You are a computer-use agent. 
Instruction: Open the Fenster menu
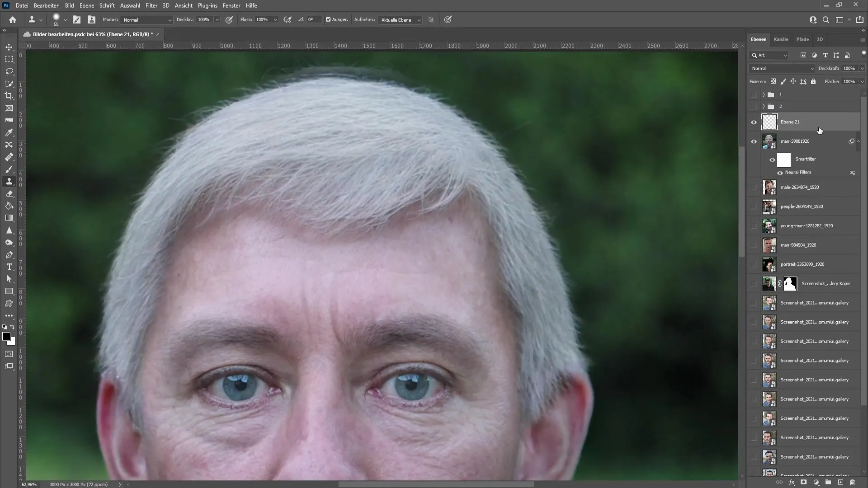pos(231,5)
